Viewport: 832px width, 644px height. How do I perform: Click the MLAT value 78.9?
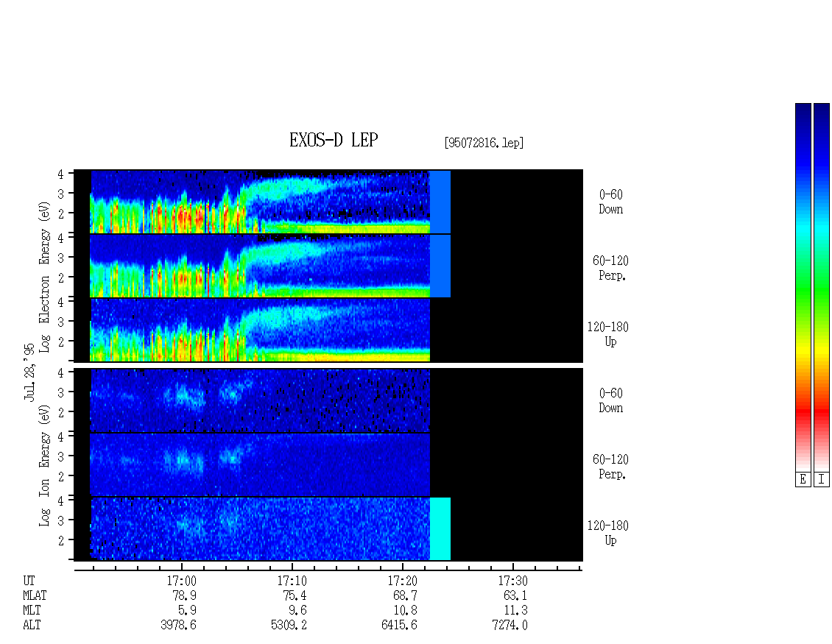(185, 595)
